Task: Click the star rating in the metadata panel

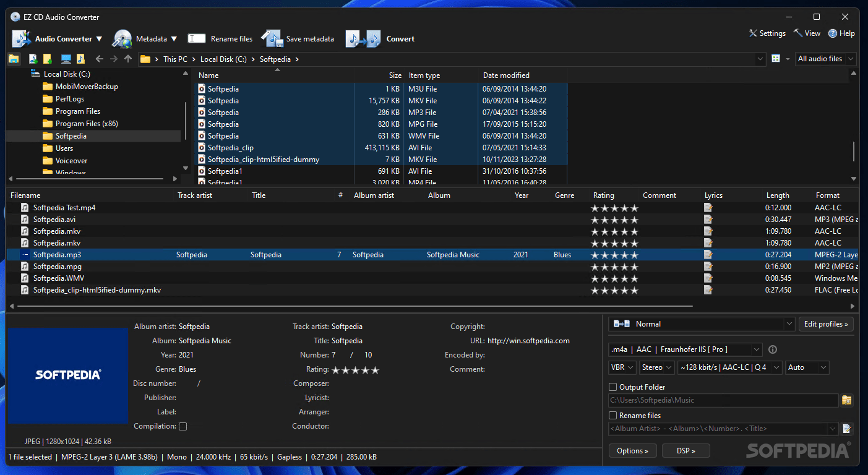Action: (355, 370)
